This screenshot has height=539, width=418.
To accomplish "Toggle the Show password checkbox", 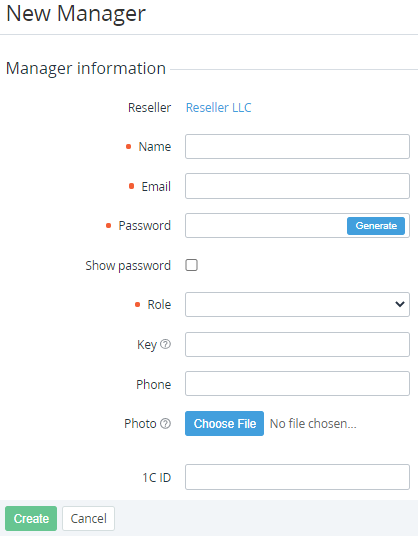I will click(191, 265).
